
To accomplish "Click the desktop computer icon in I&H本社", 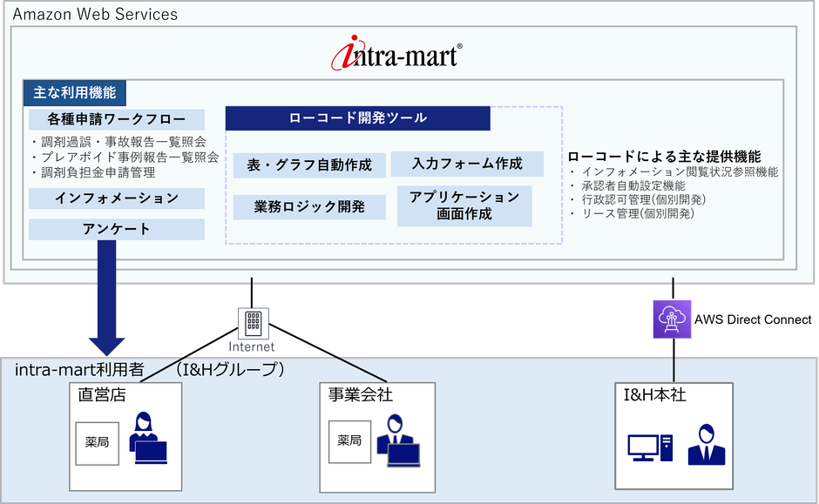I will coord(650,447).
